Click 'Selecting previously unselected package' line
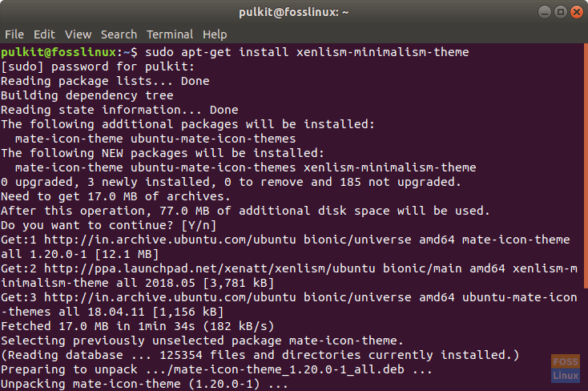Screen dimensions: 588x391 pyautogui.click(x=202, y=341)
